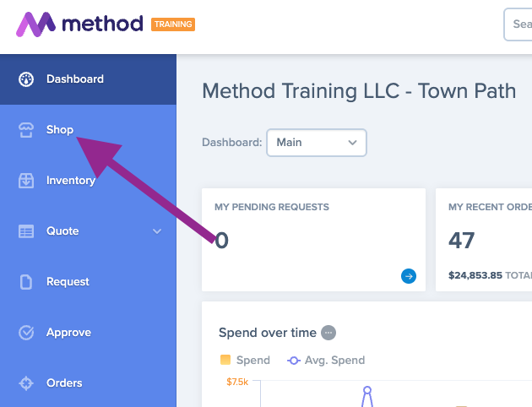Toggle the Spend legend series
This screenshot has width=532, height=407.
click(x=245, y=360)
